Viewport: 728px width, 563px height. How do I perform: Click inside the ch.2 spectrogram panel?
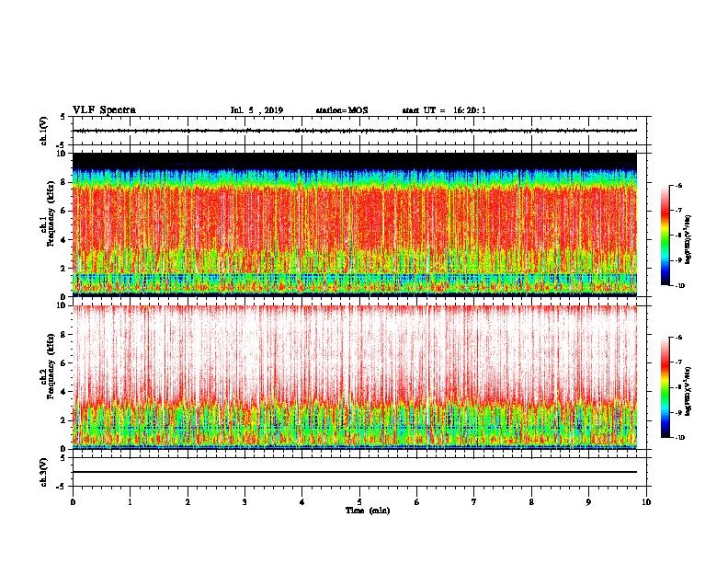pos(355,377)
